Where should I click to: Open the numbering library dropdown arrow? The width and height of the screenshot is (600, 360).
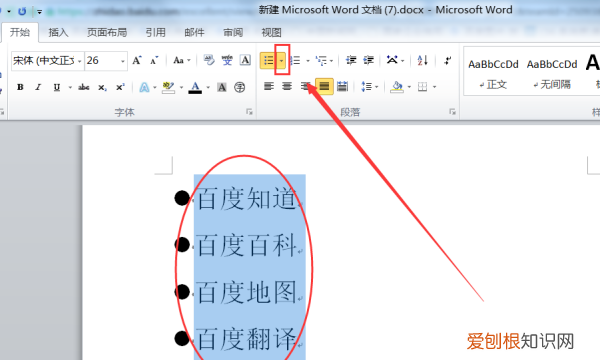(308, 60)
